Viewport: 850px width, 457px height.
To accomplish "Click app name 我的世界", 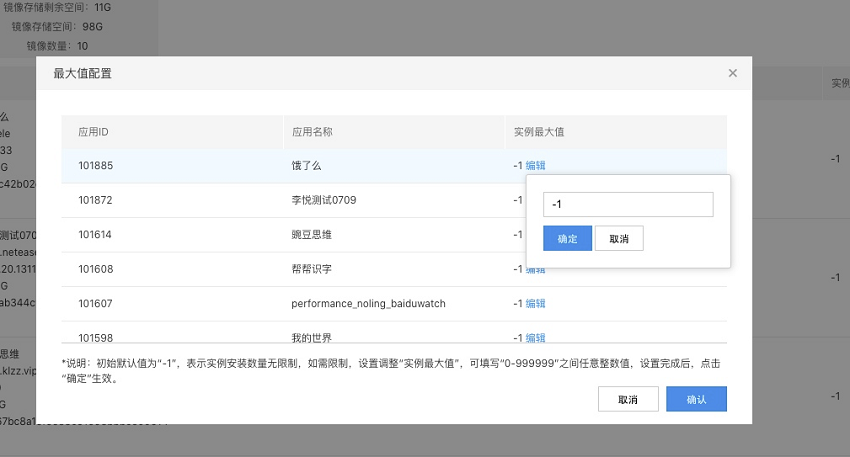I will [x=311, y=338].
